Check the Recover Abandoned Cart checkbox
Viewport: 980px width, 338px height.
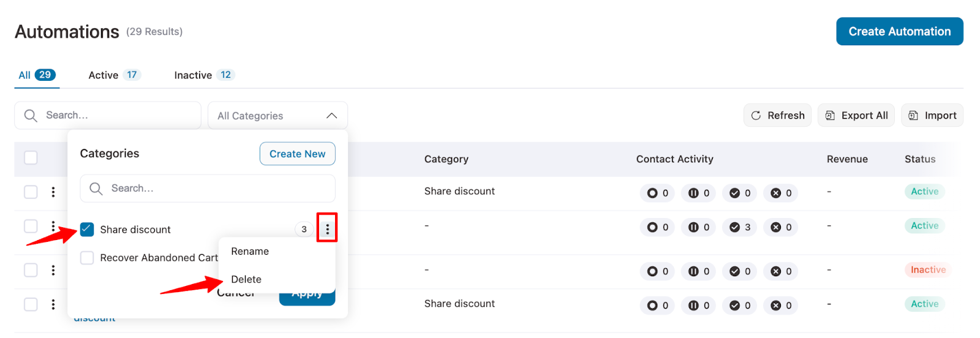point(87,258)
